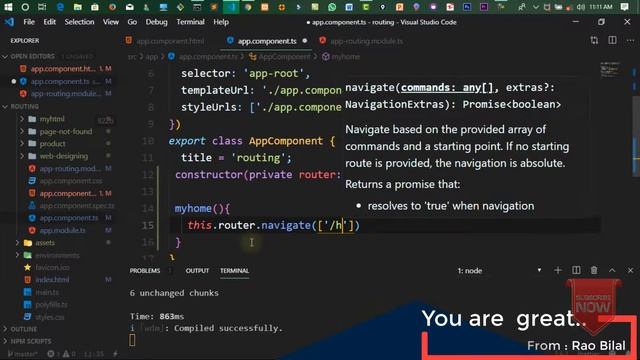The height and width of the screenshot is (360, 640).
Task: Open the Help menu
Action: [221, 22]
